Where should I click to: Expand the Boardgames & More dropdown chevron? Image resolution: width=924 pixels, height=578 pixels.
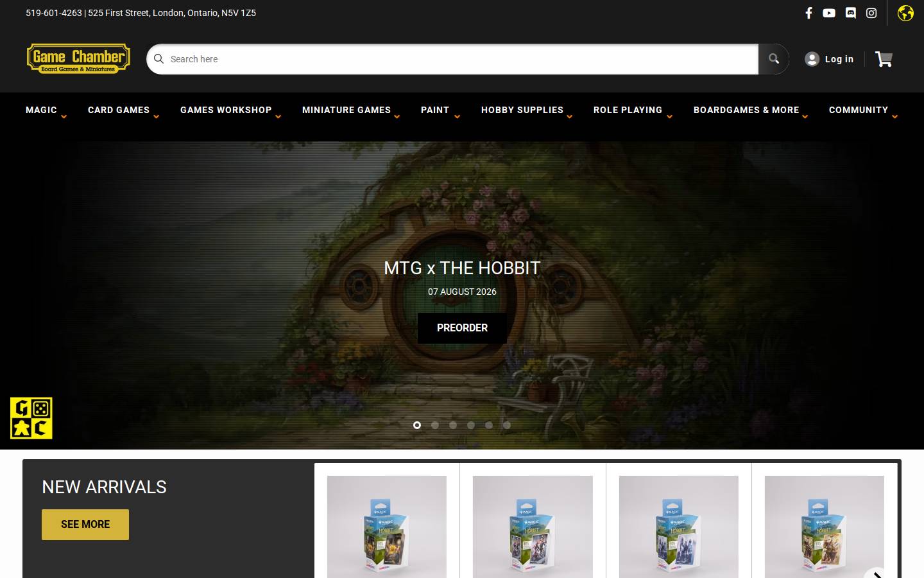pyautogui.click(x=805, y=116)
